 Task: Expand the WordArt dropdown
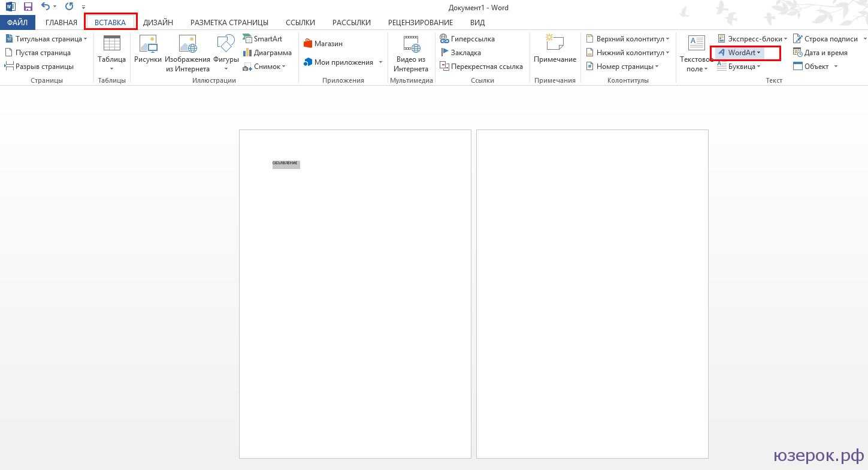pos(758,53)
